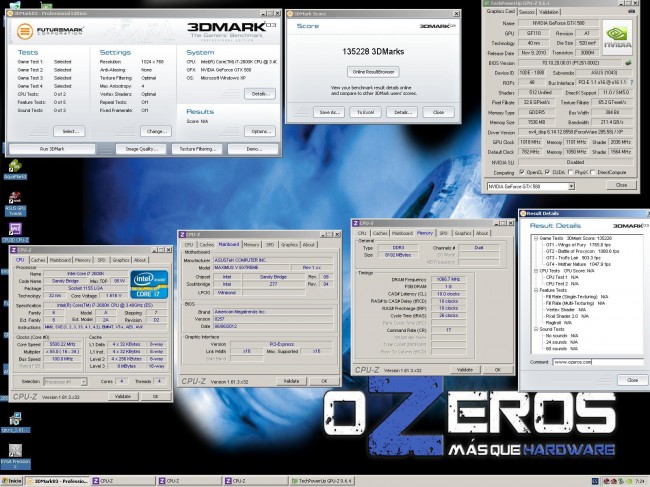Open the gpu-z desktop file icon
650x487 pixels.
pos(15,423)
